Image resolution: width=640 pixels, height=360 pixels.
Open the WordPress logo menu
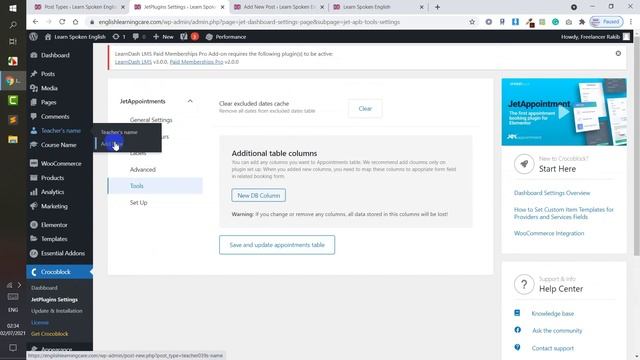point(33,37)
